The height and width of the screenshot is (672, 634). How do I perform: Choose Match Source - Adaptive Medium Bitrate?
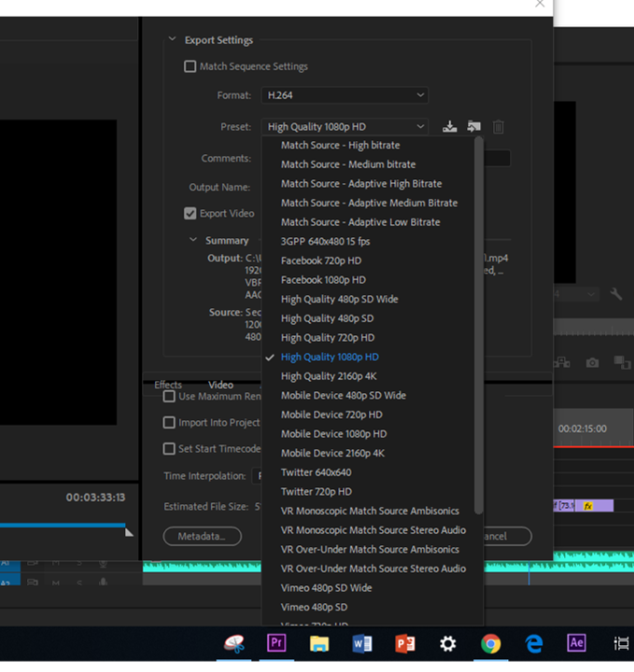click(369, 203)
